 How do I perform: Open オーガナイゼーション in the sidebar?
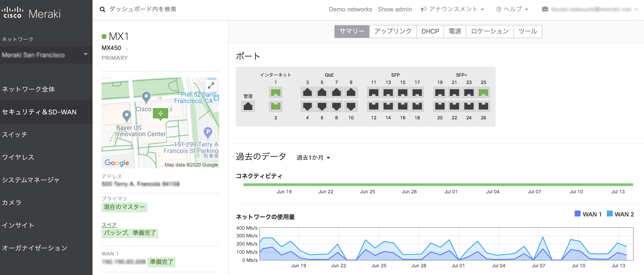[46, 248]
